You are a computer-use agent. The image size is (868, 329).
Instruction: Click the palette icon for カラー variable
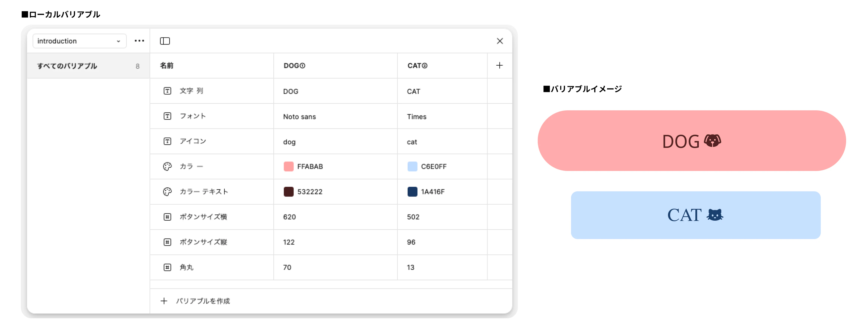(x=167, y=166)
